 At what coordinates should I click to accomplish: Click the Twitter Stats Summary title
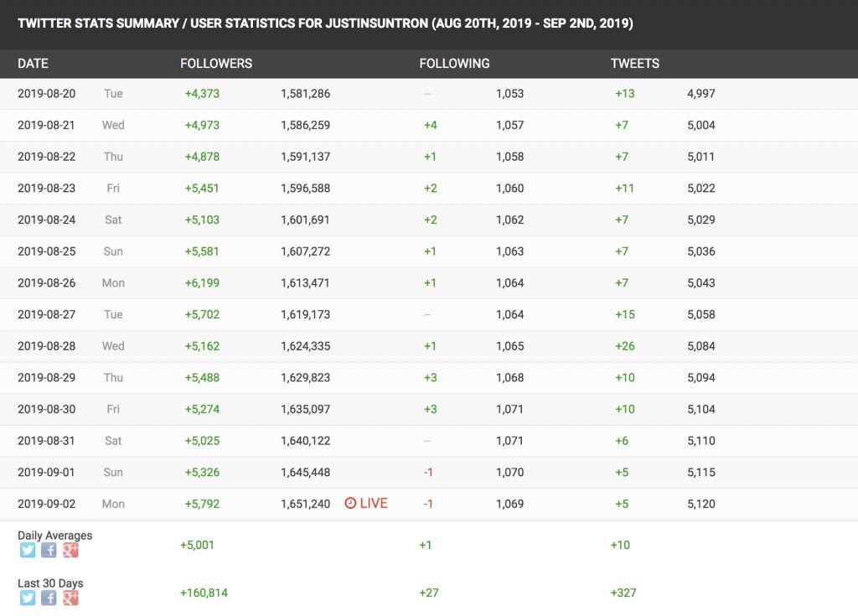325,23
